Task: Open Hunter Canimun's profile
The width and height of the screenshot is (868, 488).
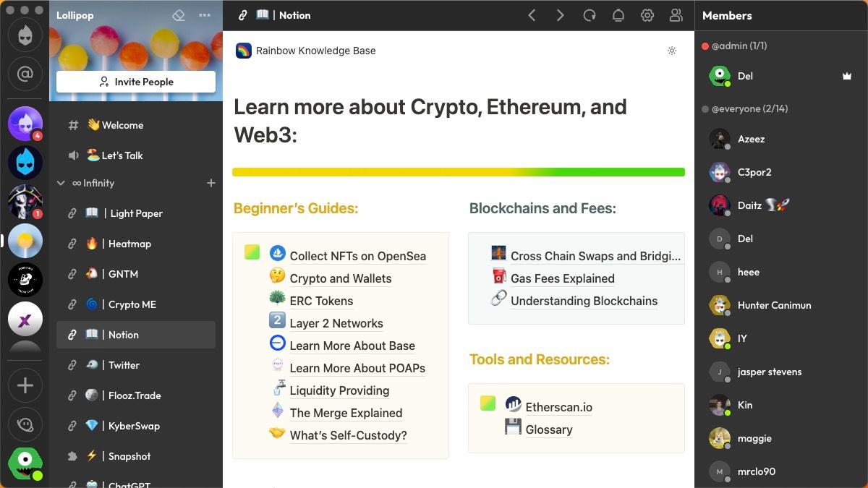Action: tap(781, 305)
